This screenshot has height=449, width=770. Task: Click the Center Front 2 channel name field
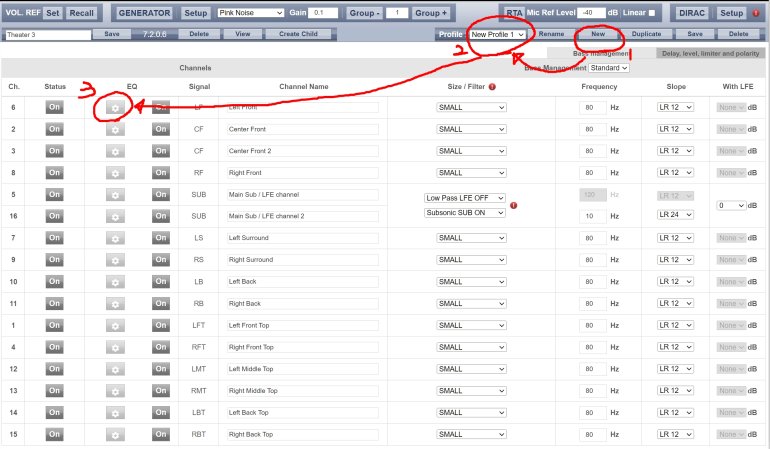(x=302, y=151)
